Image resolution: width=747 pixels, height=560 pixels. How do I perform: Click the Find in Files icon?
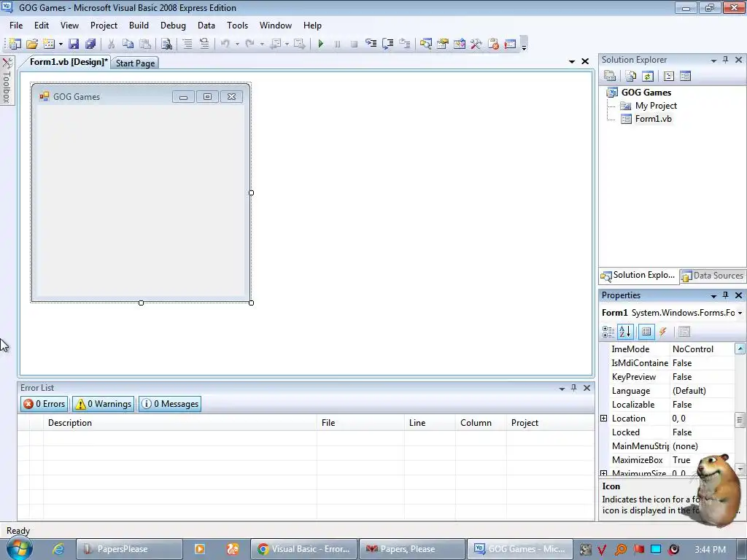166,44
